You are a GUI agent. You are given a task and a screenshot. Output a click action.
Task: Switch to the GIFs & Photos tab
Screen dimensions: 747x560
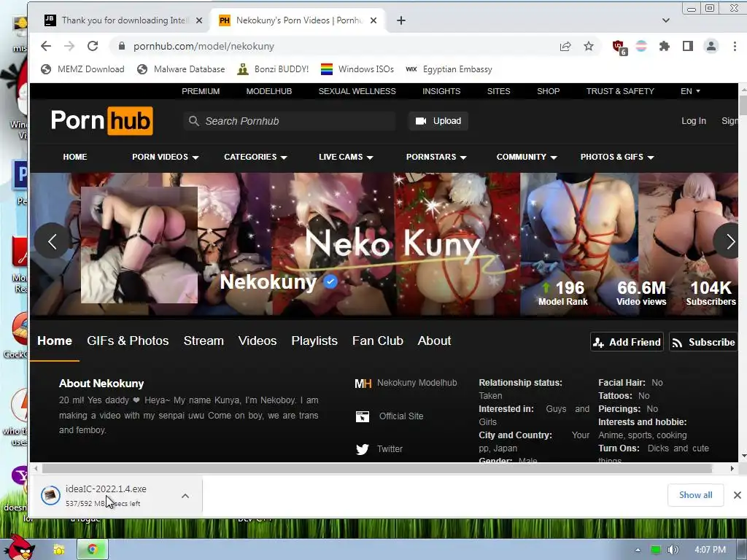point(128,341)
